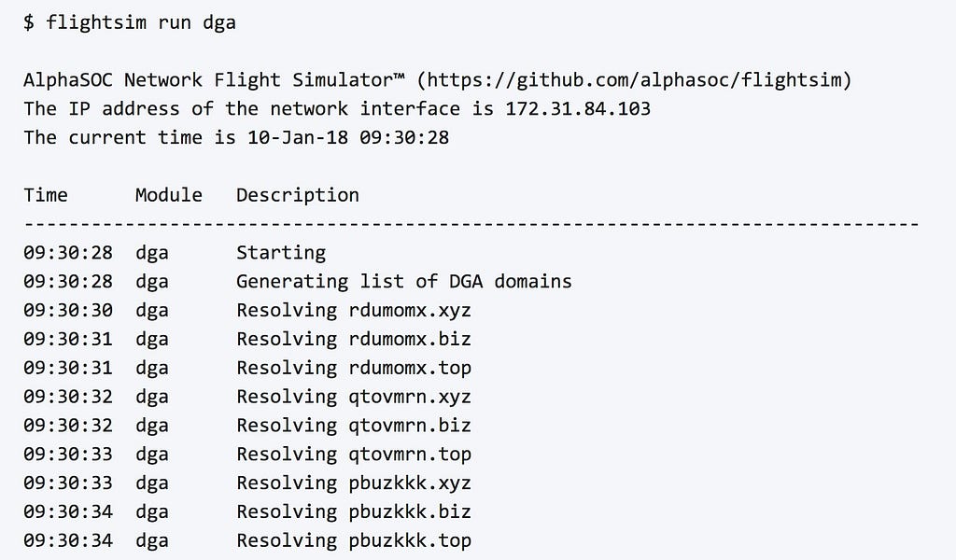Click the rdumomx.xyz domain
The image size is (956, 560).
tap(410, 310)
